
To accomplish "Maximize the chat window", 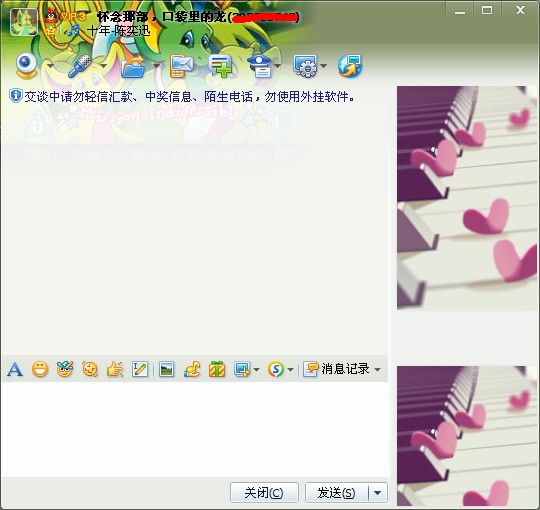I will 487,10.
